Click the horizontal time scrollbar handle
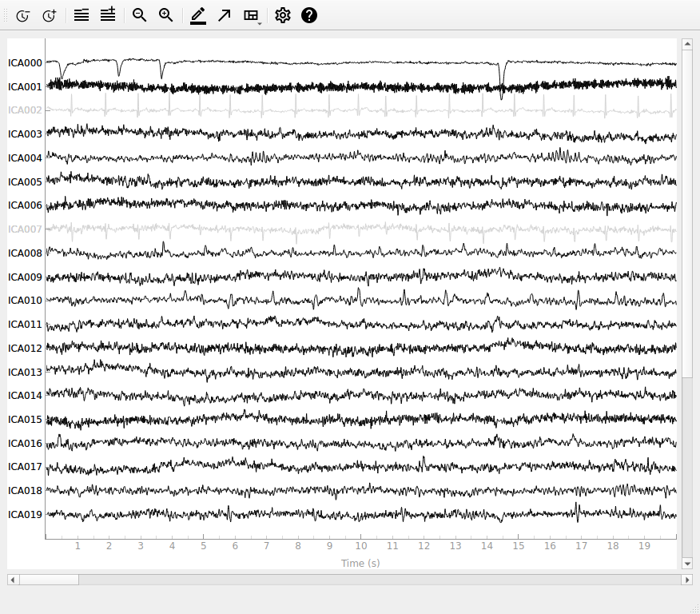The width and height of the screenshot is (700, 614). point(49,580)
